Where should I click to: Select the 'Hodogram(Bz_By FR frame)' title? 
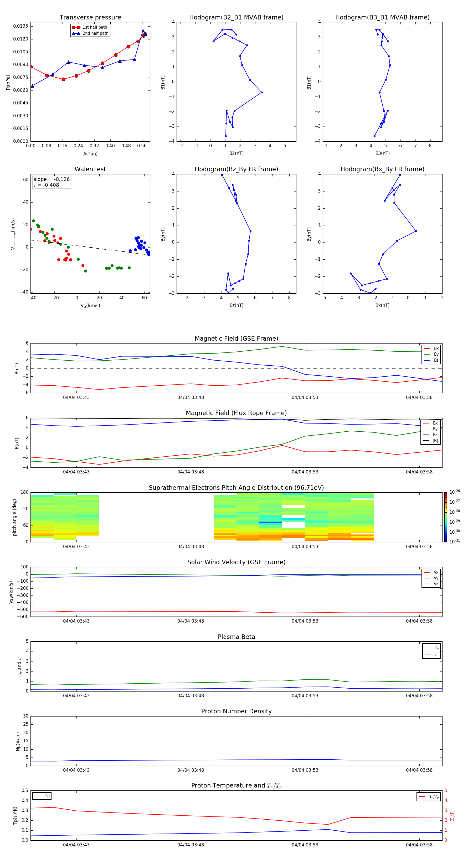pyautogui.click(x=236, y=169)
